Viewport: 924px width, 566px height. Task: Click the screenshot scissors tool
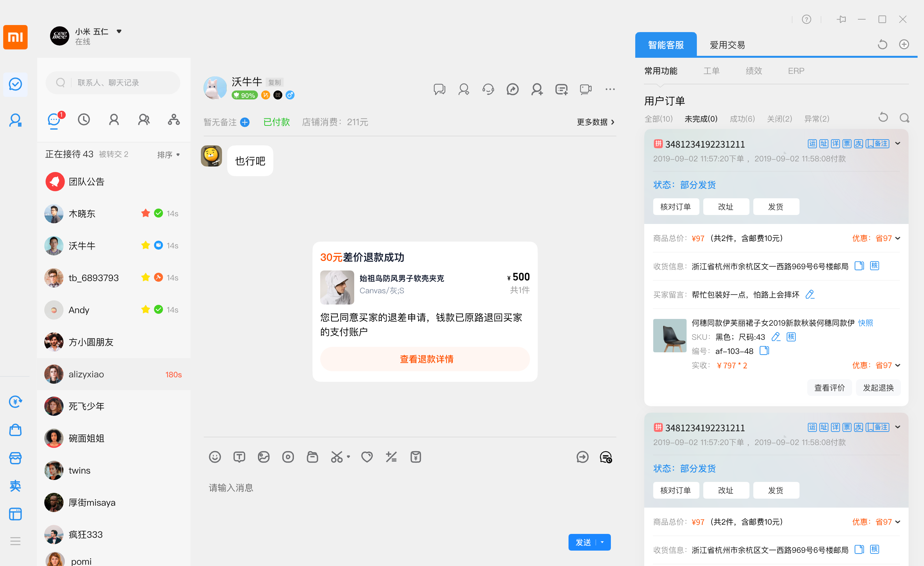[337, 457]
